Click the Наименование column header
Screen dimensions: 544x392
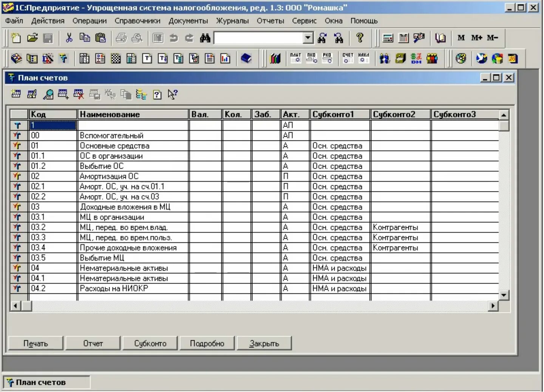click(x=133, y=114)
